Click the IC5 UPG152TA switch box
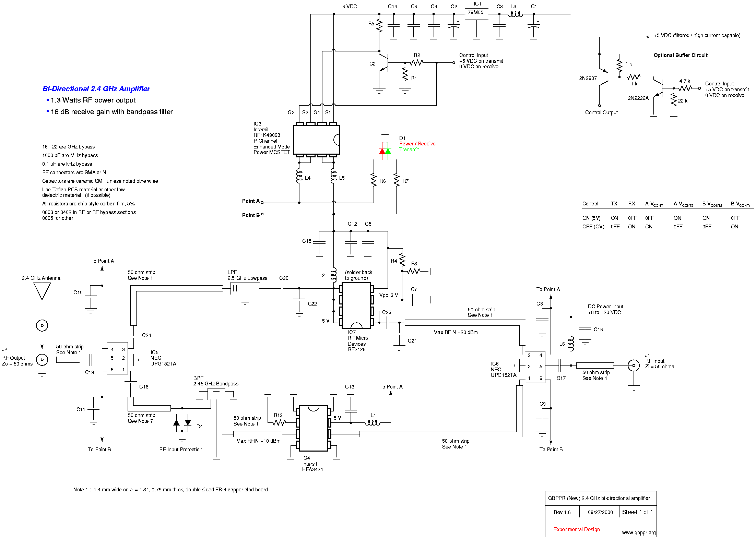The height and width of the screenshot is (539, 756). coord(118,359)
